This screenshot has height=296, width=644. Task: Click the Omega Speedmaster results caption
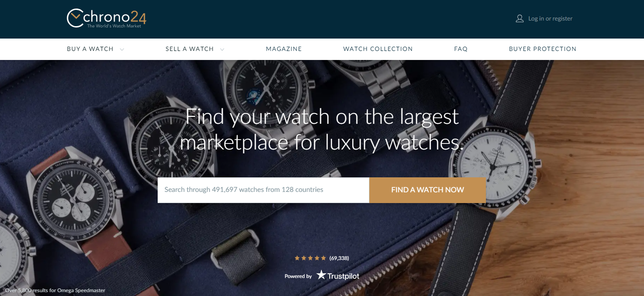click(x=55, y=290)
